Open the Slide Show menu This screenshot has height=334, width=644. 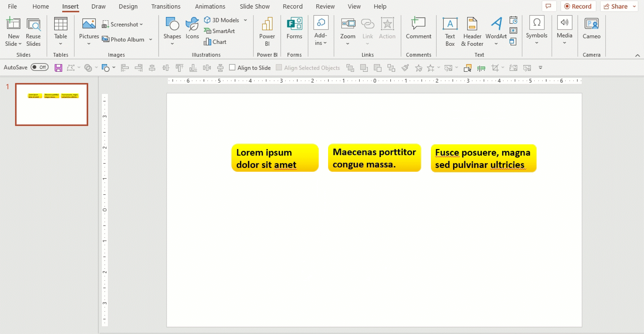click(x=254, y=6)
